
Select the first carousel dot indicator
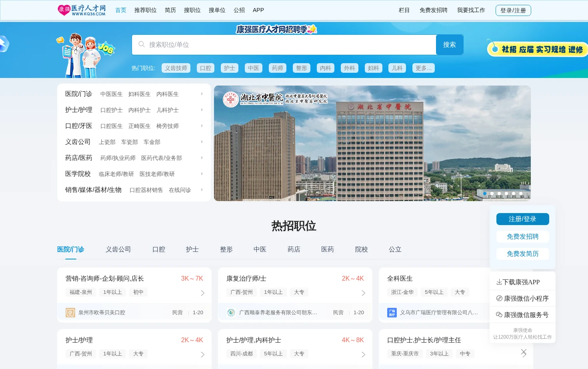[485, 193]
